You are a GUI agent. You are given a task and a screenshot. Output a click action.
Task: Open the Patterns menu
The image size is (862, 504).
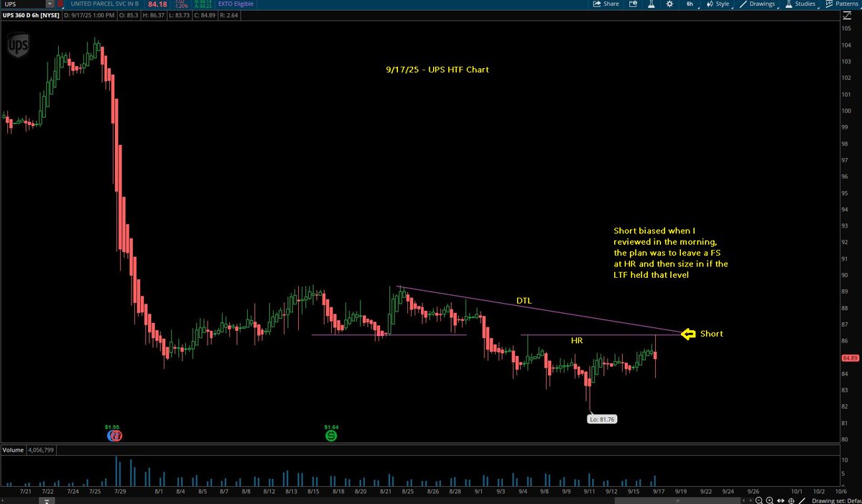click(843, 4)
